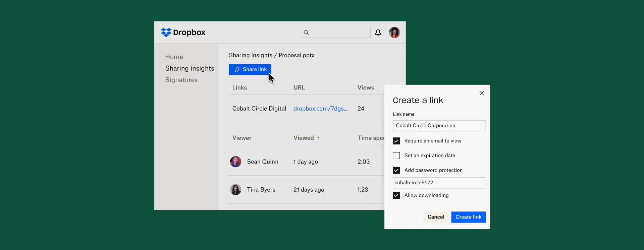Click the view count 24
Image resolution: width=644 pixels, height=250 pixels.
click(361, 109)
